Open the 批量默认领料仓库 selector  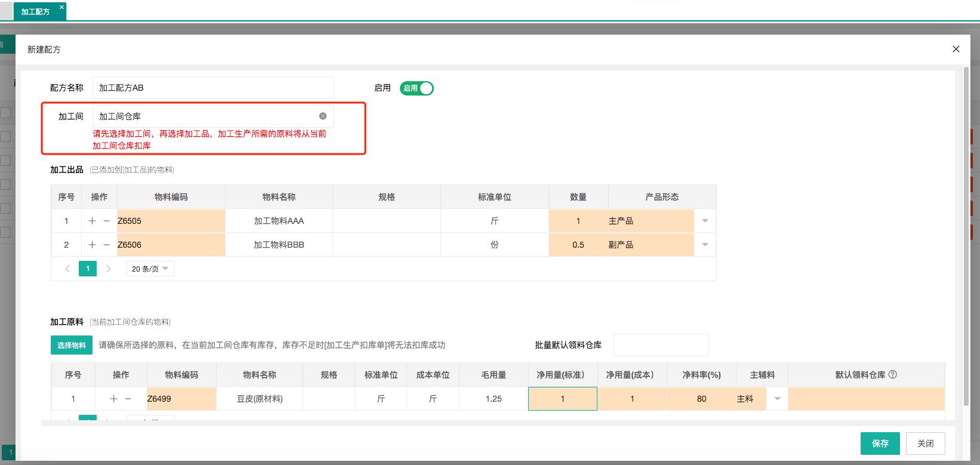tap(661, 345)
